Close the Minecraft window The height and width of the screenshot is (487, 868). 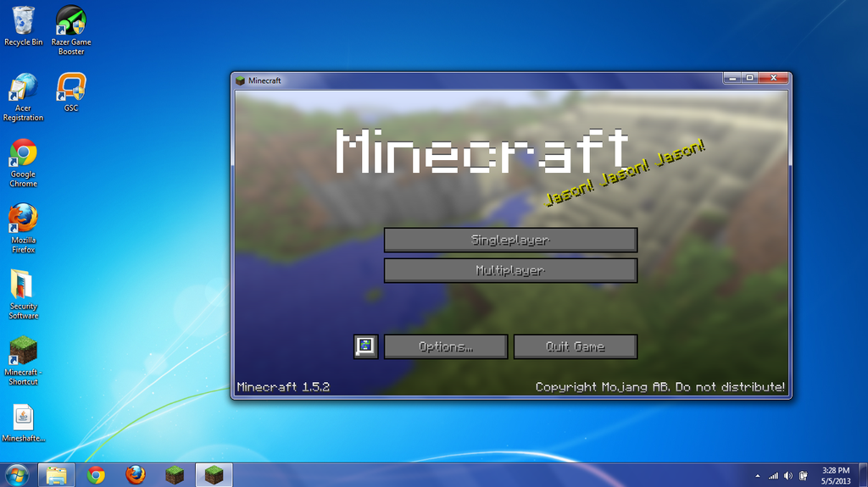(773, 78)
